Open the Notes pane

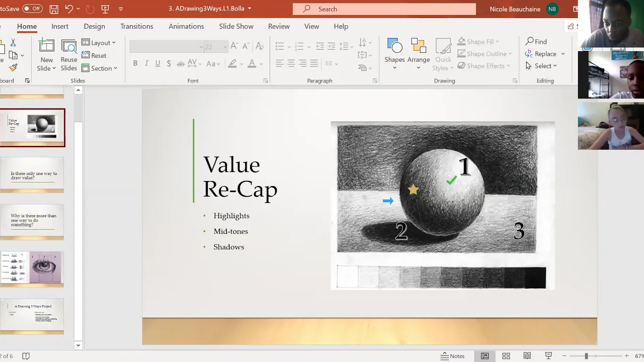[452, 356]
